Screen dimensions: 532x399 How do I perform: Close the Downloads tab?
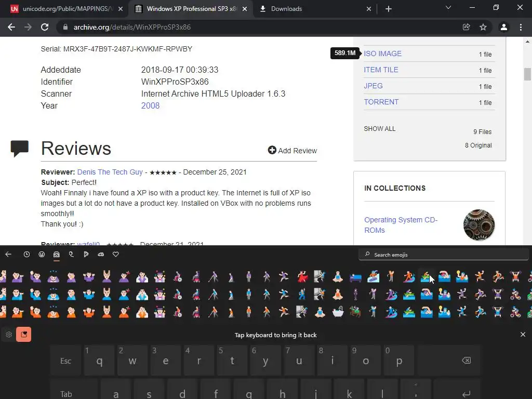coord(369,9)
